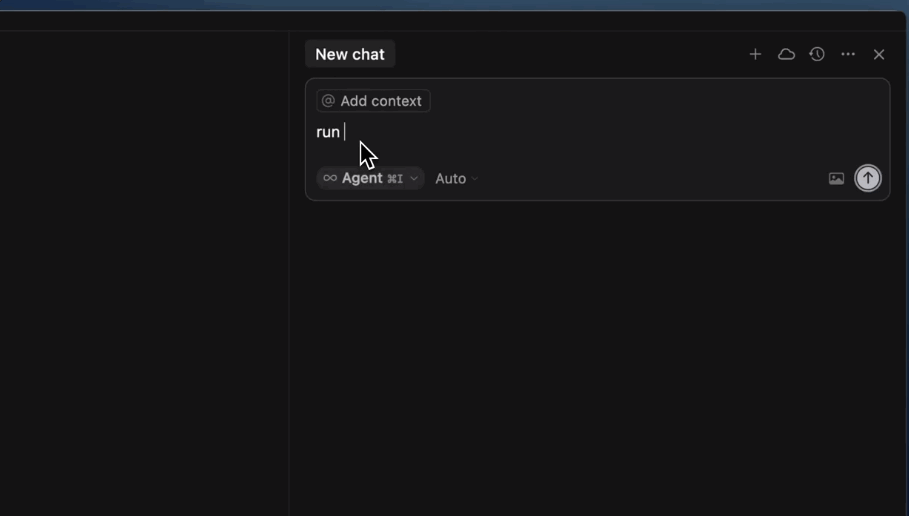Click the divider left of chat panel
Image resolution: width=909 pixels, height=516 pixels.
pos(289,272)
